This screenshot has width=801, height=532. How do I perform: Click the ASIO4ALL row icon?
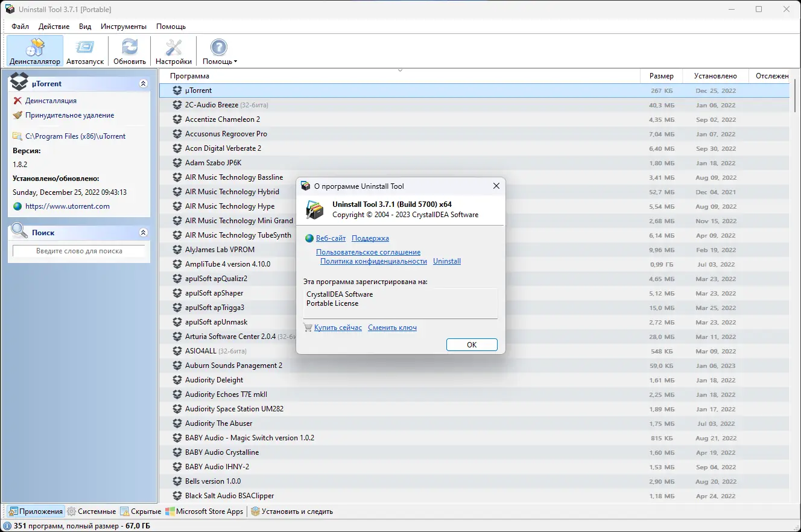(177, 351)
